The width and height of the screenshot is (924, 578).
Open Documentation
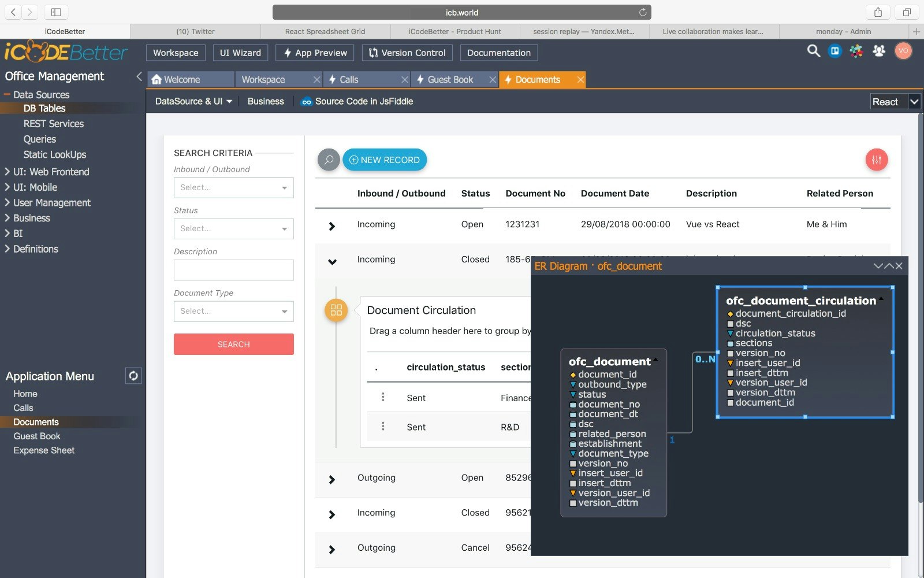(x=499, y=53)
